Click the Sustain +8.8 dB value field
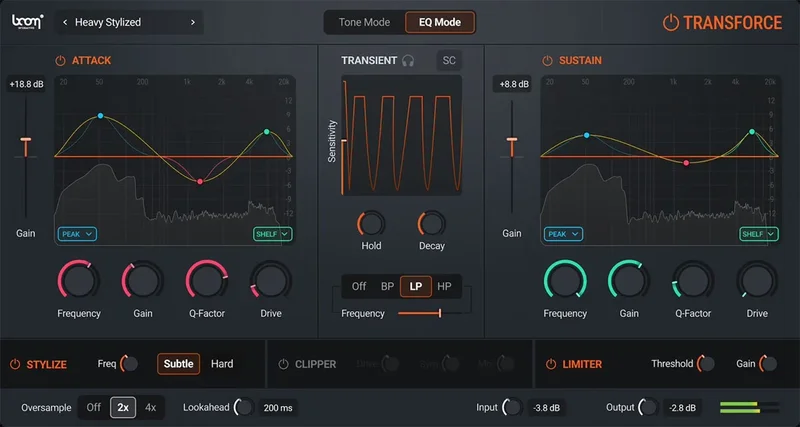 click(512, 85)
